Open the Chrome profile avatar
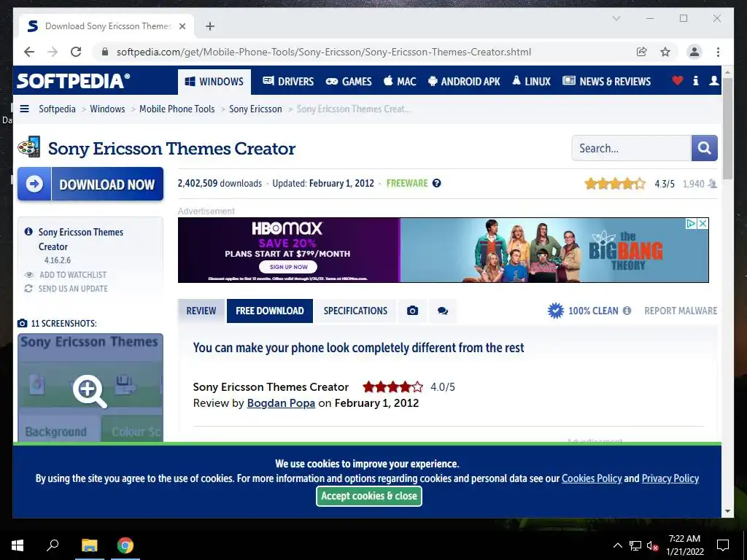Image resolution: width=747 pixels, height=560 pixels. coord(694,52)
